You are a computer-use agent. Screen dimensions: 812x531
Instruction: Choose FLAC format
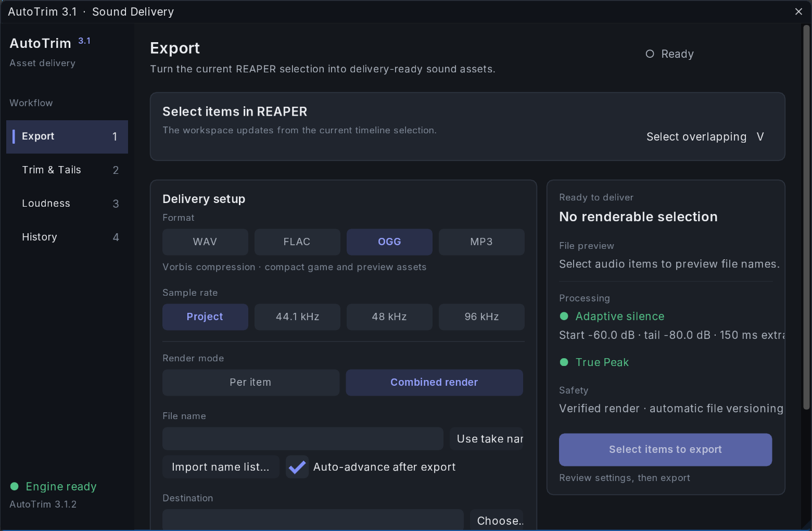(297, 242)
